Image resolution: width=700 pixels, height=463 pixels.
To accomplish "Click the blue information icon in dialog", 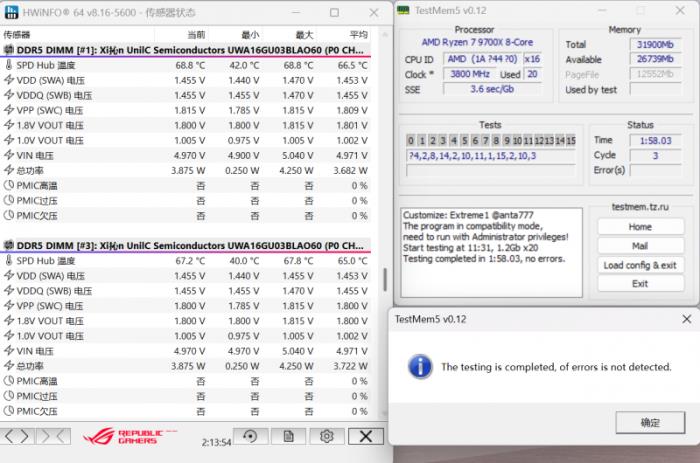I will (420, 367).
